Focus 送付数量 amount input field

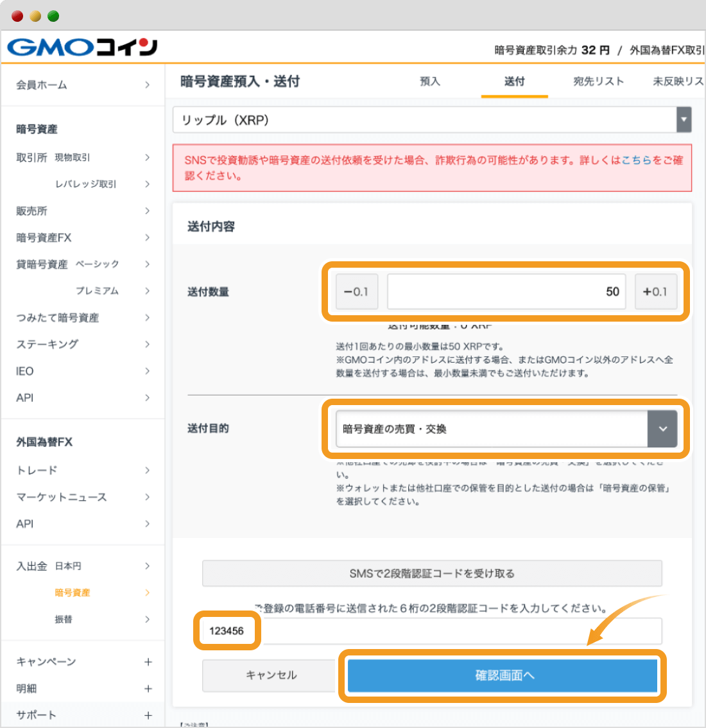click(x=506, y=291)
